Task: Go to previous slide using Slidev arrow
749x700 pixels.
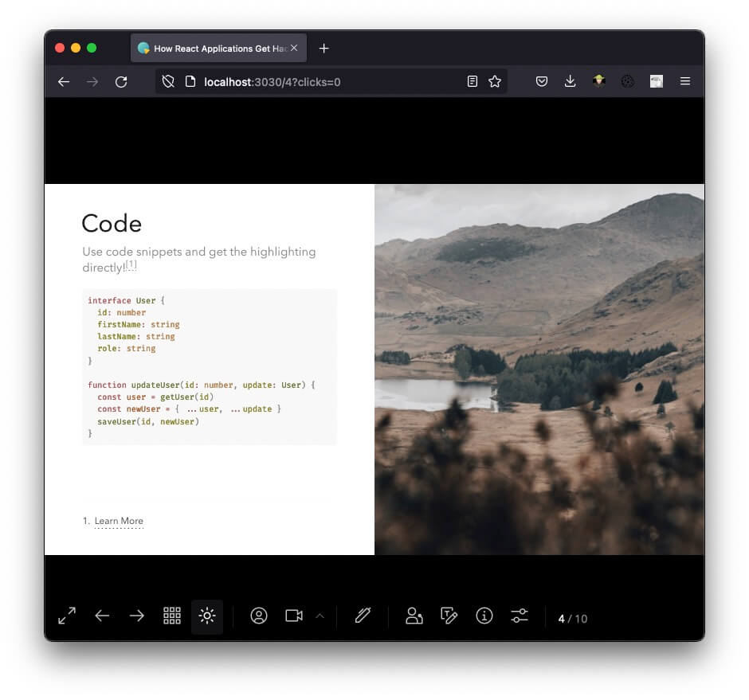Action: [x=102, y=616]
